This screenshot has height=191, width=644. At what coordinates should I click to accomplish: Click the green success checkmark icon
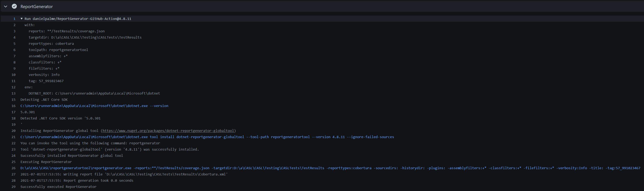[x=14, y=6]
